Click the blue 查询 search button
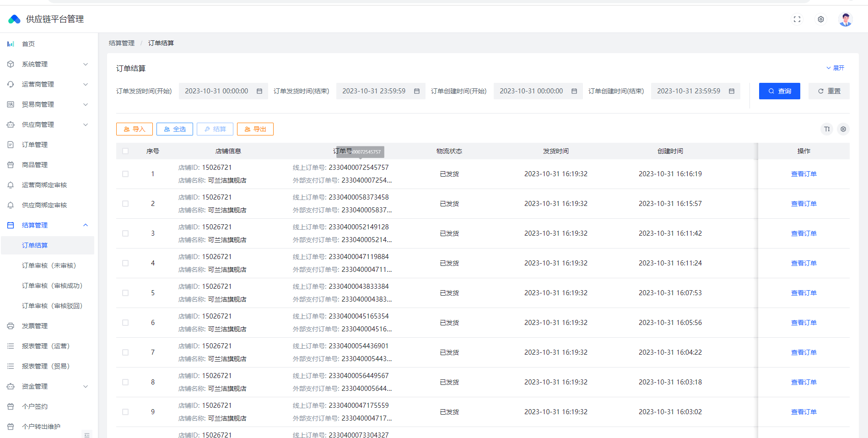 780,91
